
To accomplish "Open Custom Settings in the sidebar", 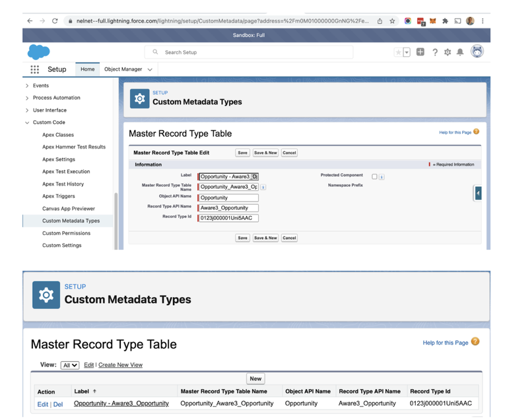I will point(62,245).
